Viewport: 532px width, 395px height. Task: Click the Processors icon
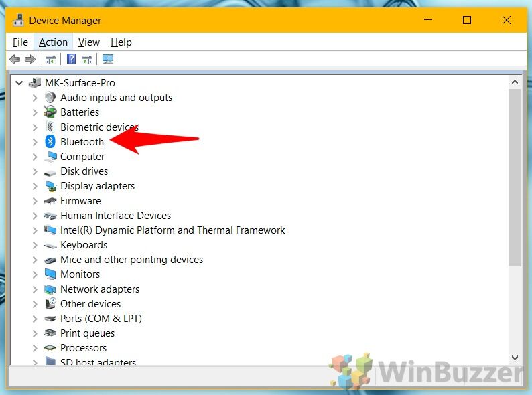coord(50,348)
